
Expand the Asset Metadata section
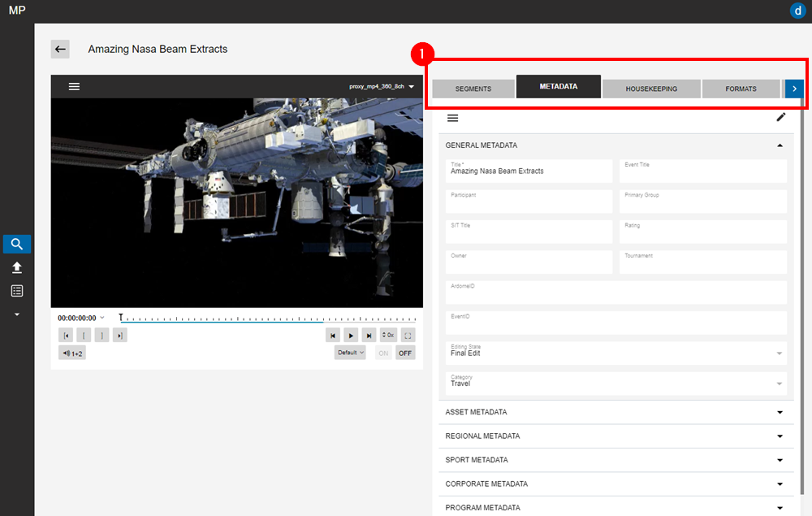click(x=613, y=413)
